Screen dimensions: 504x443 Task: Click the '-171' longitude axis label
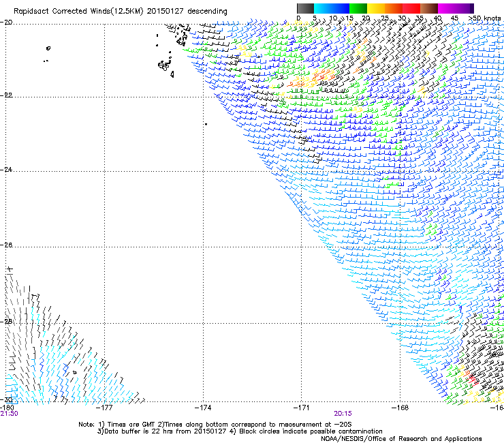pyautogui.click(x=302, y=408)
